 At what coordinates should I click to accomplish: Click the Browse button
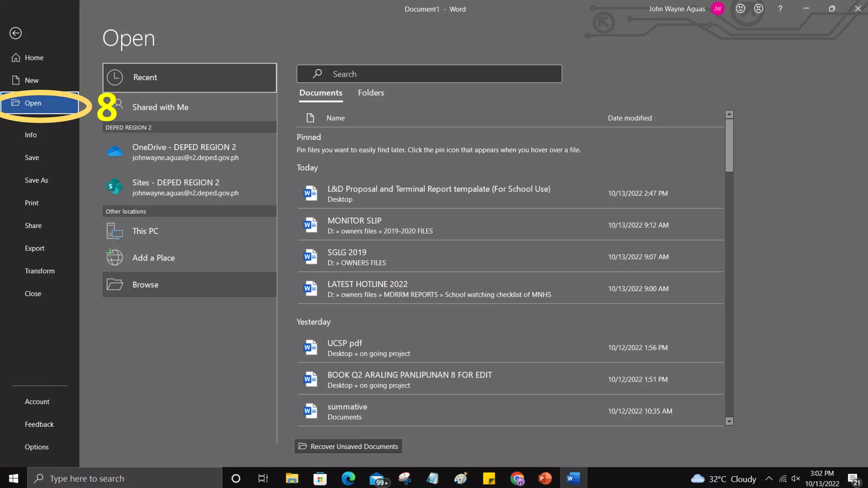pos(189,285)
